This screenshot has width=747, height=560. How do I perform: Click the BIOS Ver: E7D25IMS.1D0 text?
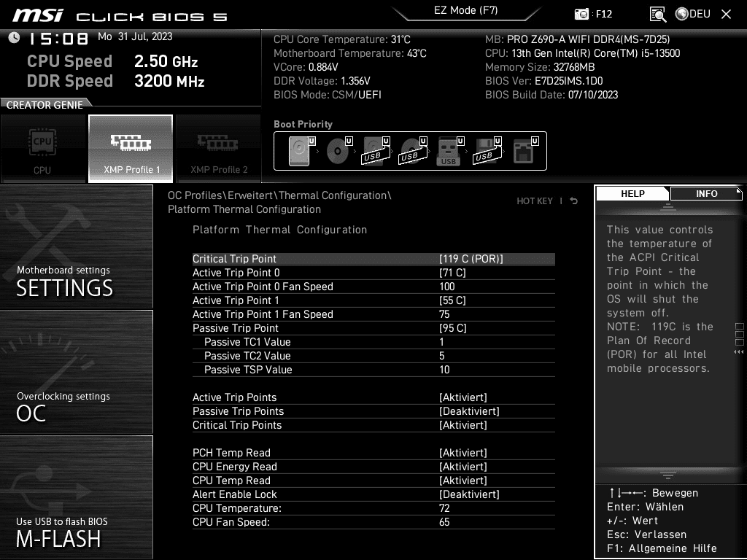(x=544, y=81)
